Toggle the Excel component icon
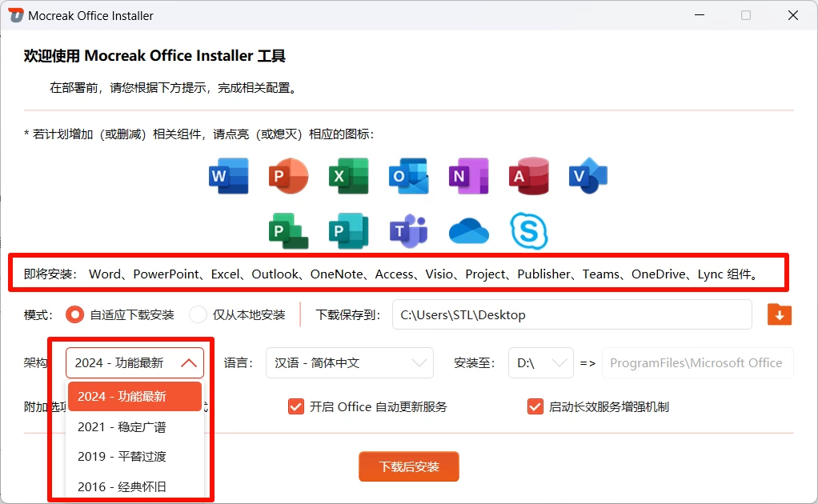 [x=348, y=176]
